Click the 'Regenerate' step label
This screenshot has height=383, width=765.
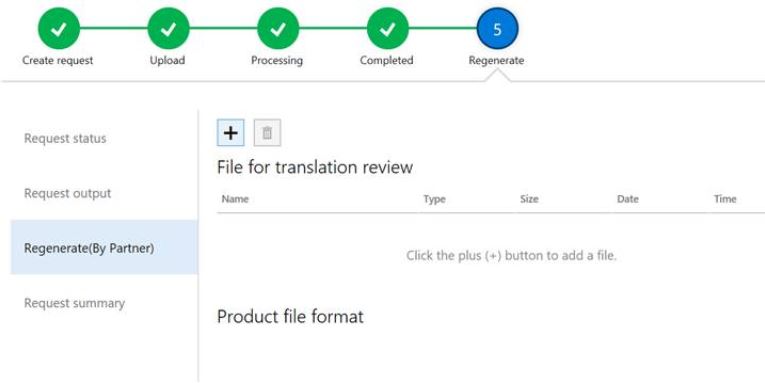[496, 60]
